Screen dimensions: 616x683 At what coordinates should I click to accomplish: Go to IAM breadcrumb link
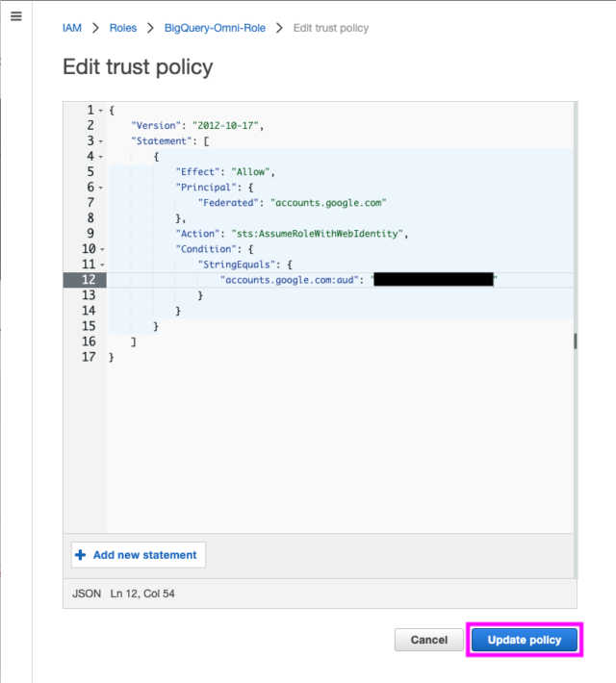click(x=72, y=28)
